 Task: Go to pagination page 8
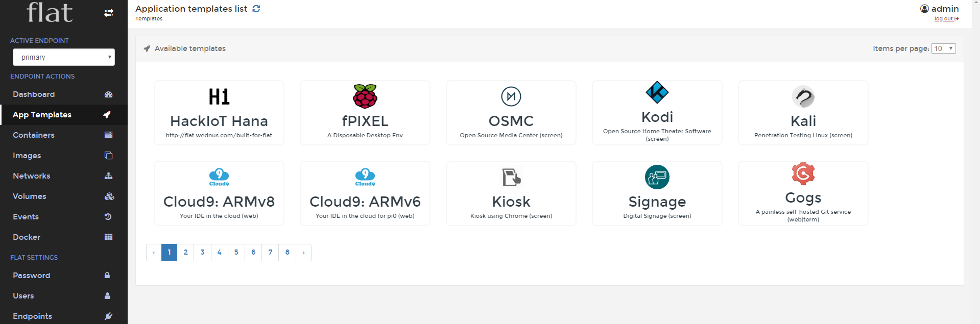click(288, 253)
